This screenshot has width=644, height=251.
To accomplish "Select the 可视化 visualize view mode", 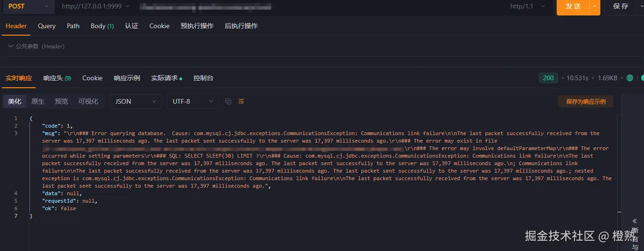I will (x=88, y=101).
